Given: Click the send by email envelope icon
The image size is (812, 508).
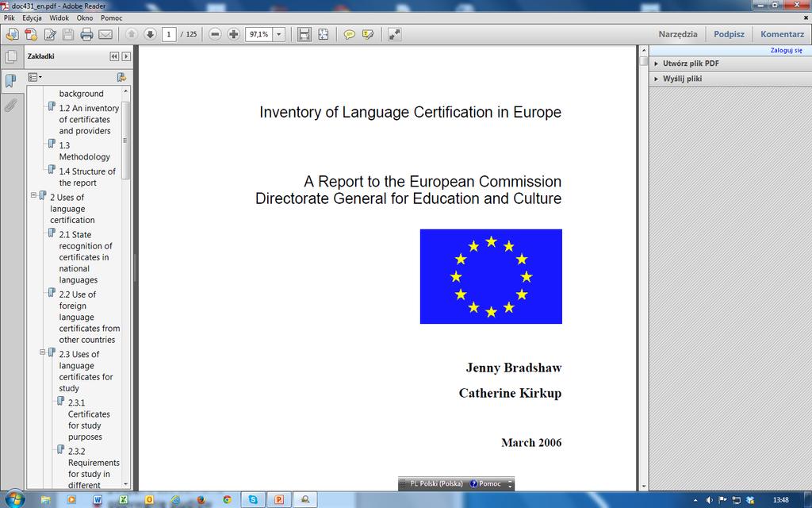Looking at the screenshot, I should tap(105, 34).
